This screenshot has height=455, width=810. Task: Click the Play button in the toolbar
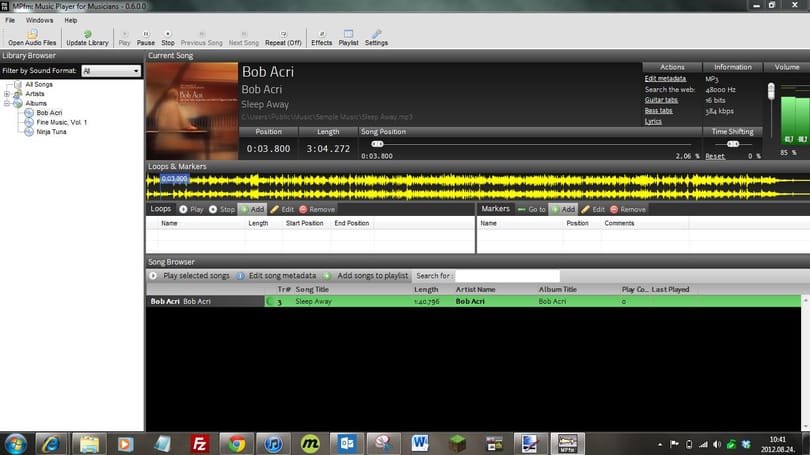[x=124, y=38]
